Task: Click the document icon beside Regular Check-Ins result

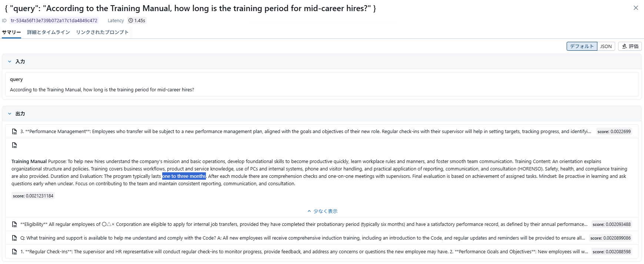Action: pos(14,252)
